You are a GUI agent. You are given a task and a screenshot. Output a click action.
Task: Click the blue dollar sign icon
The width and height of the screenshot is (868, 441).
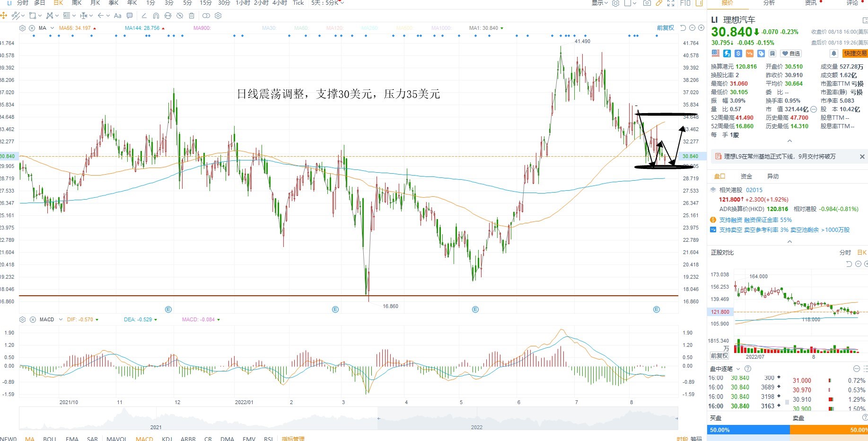click(x=738, y=53)
